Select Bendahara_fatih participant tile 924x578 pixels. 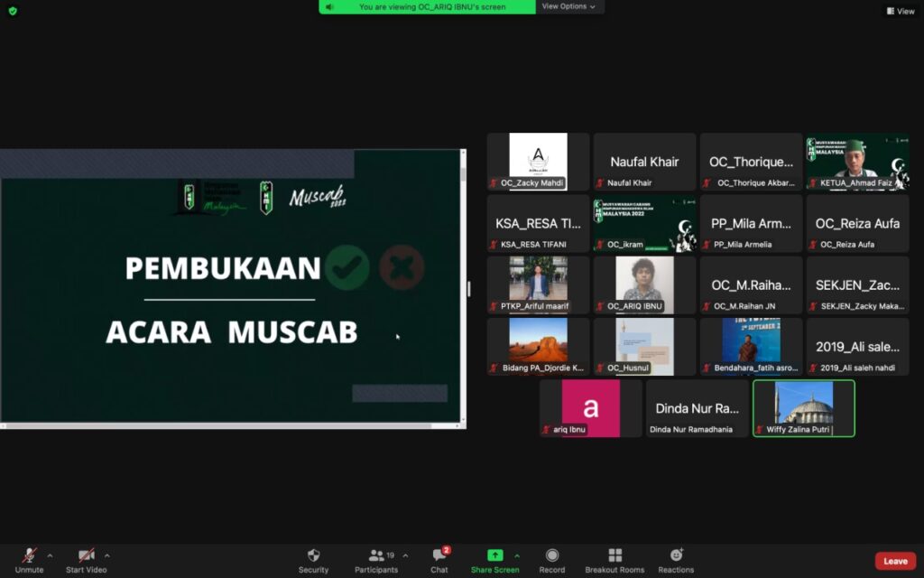click(x=752, y=347)
